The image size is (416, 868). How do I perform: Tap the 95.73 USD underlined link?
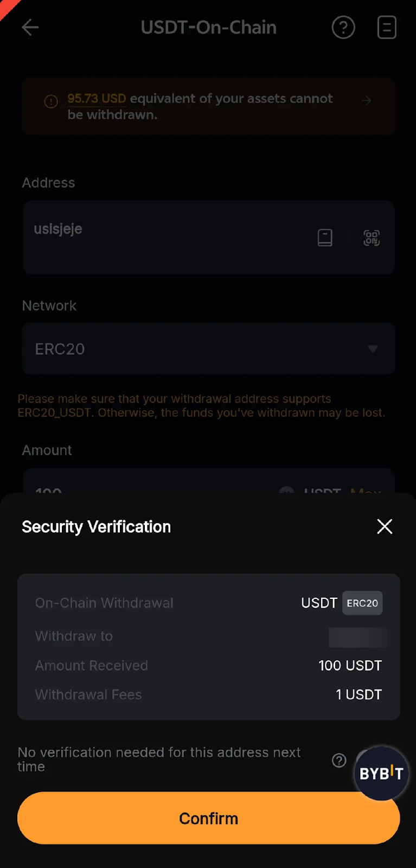tap(97, 99)
